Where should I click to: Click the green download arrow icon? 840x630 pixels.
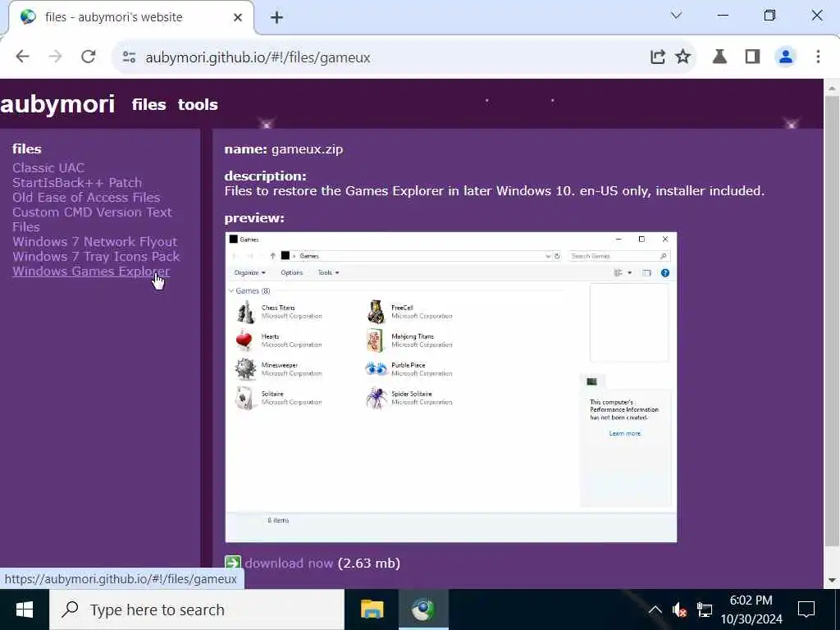[233, 563]
